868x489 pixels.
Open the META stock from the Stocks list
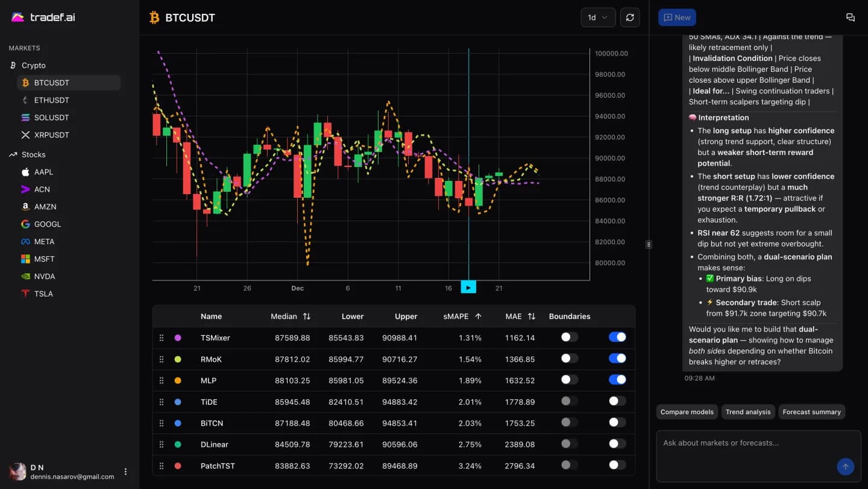tap(45, 241)
